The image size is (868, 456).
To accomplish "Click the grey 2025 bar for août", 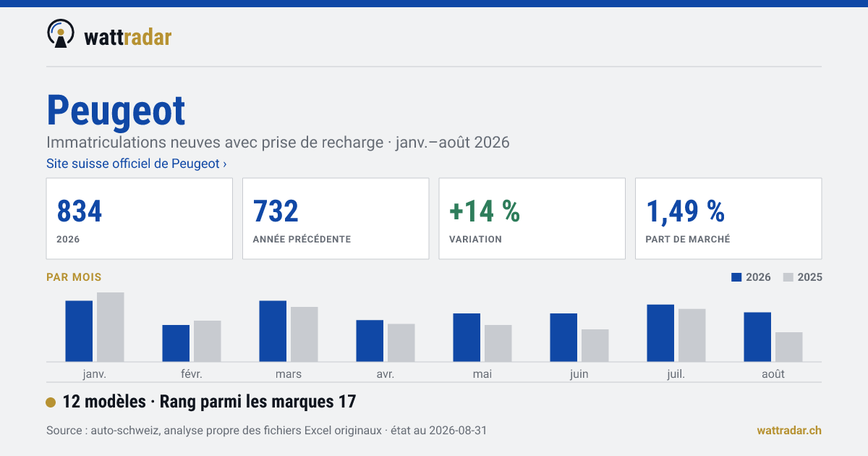I will pos(789,347).
